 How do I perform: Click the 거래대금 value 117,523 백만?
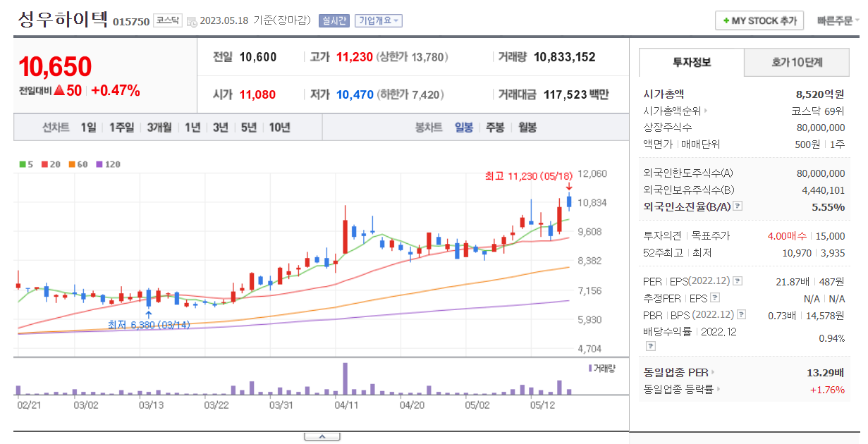point(575,94)
